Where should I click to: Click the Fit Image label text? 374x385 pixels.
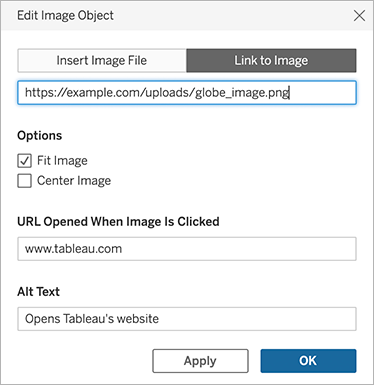pyautogui.click(x=62, y=161)
